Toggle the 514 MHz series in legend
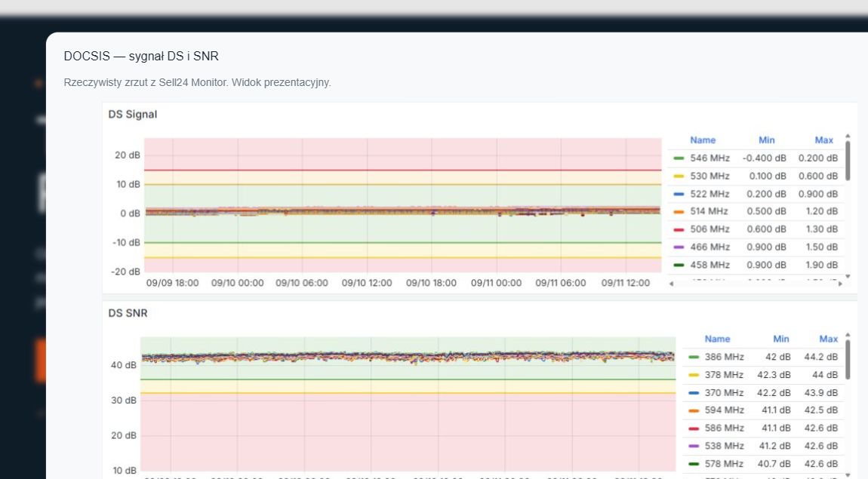 coord(709,211)
